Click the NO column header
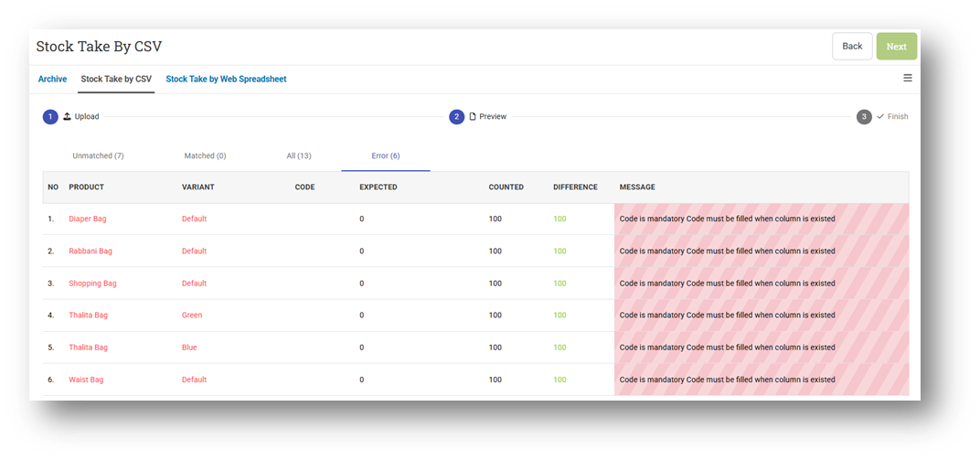 [53, 187]
